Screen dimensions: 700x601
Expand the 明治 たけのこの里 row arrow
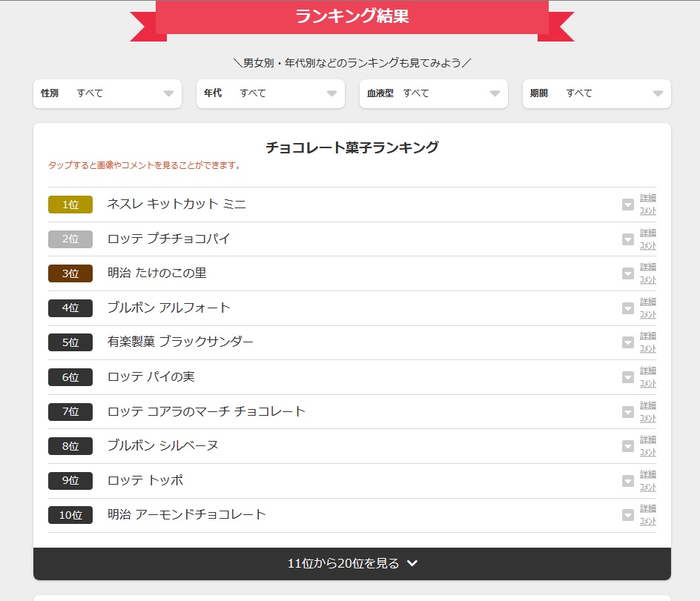pos(627,273)
